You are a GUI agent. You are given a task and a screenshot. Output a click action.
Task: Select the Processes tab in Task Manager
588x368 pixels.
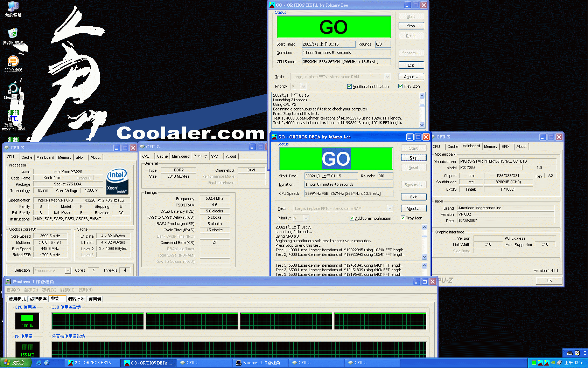click(x=38, y=299)
